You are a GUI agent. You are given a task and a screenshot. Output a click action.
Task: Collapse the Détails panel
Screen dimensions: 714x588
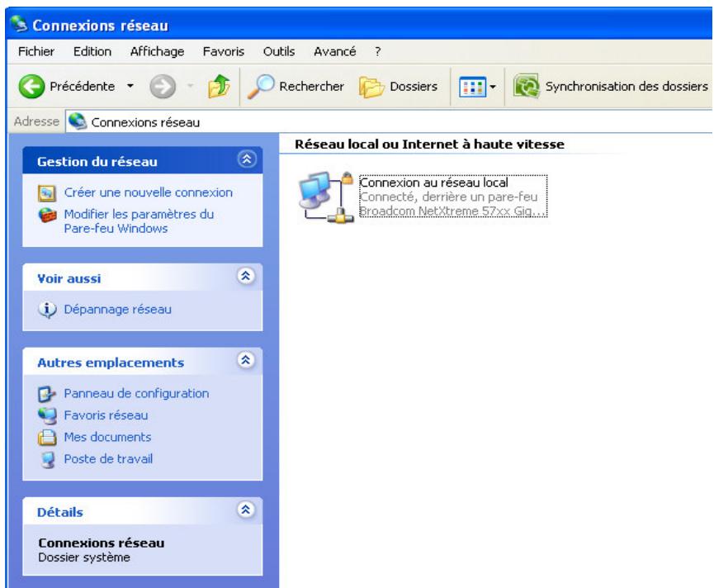pos(246,510)
